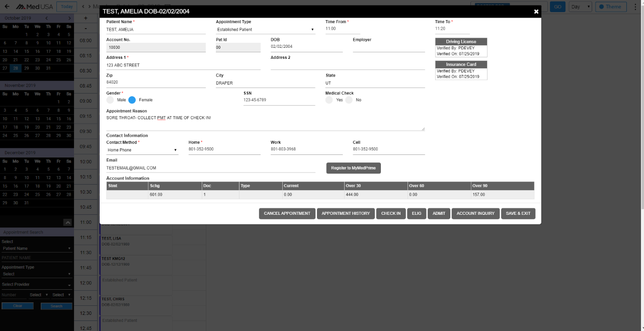Image resolution: width=644 pixels, height=331 pixels.
Task: Advance the October 2019 mini calendar with its right chevron
Action: pyautogui.click(x=70, y=17)
